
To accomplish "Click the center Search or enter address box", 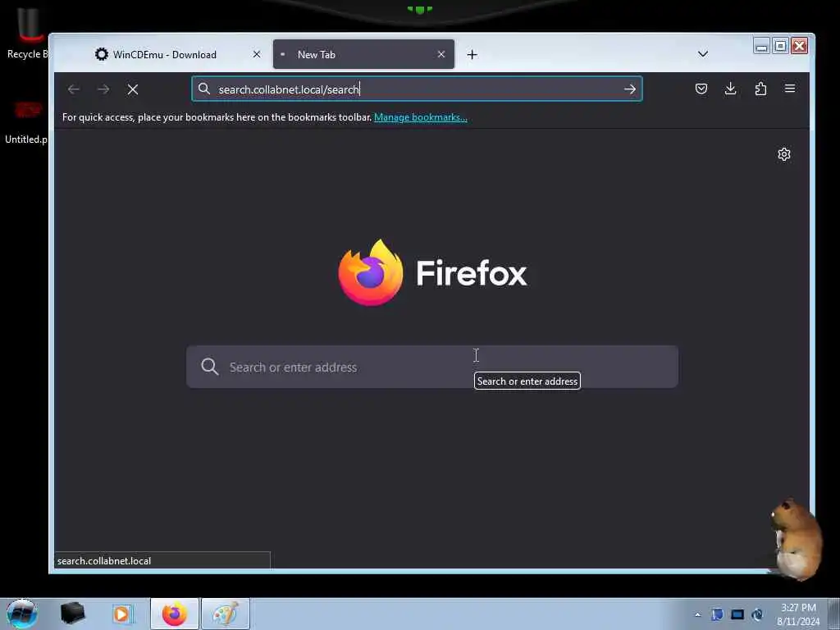I will (432, 367).
